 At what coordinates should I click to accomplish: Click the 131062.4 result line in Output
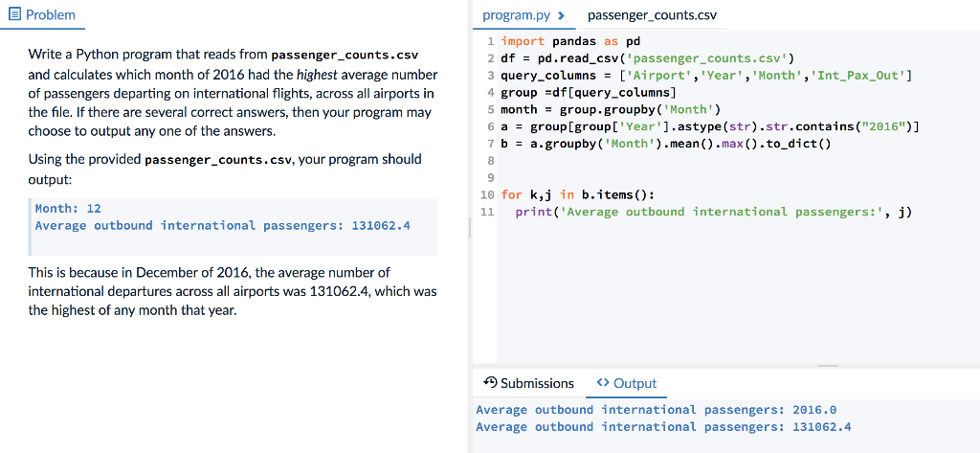(x=664, y=427)
